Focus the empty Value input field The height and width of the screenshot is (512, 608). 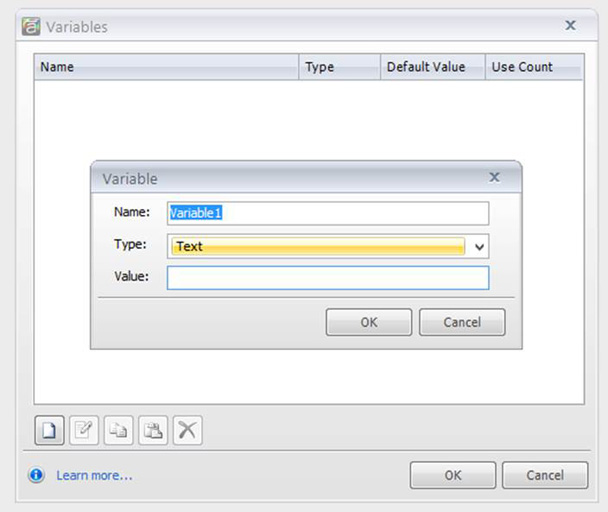coord(328,277)
